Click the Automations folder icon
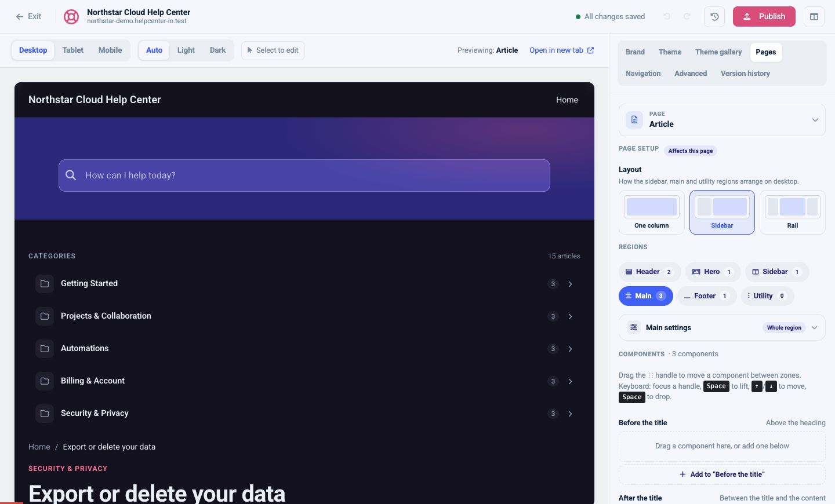Screen dimensions: 835x504 click(x=45, y=349)
